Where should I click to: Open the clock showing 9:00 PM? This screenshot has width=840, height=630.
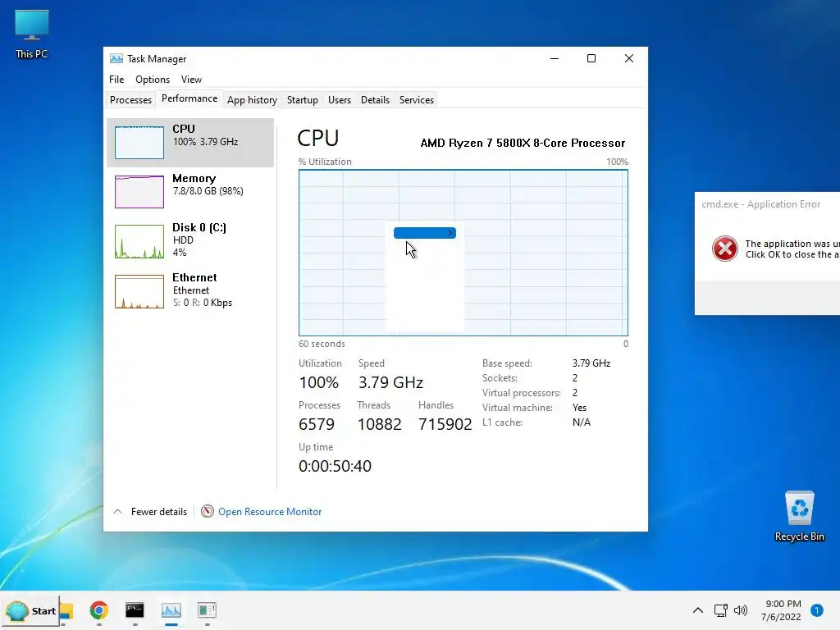(781, 610)
